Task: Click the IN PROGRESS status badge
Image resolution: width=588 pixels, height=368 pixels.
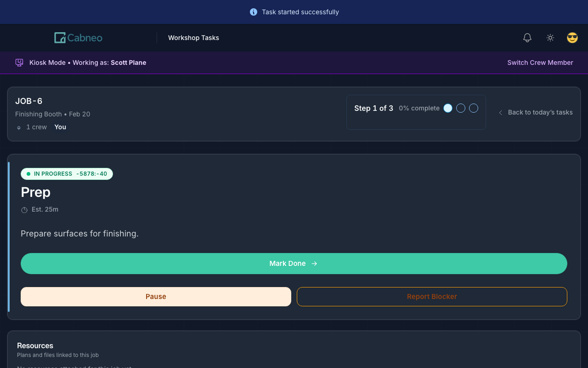Action: pyautogui.click(x=67, y=174)
